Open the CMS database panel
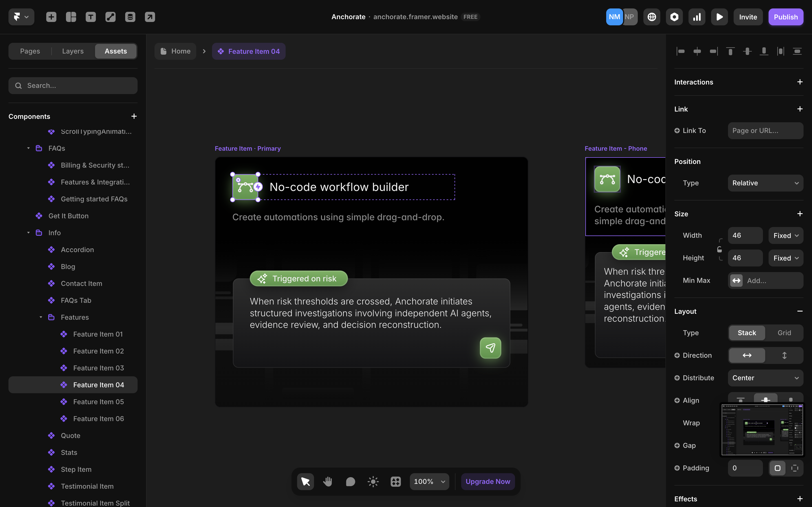This screenshot has height=507, width=812. 130,17
